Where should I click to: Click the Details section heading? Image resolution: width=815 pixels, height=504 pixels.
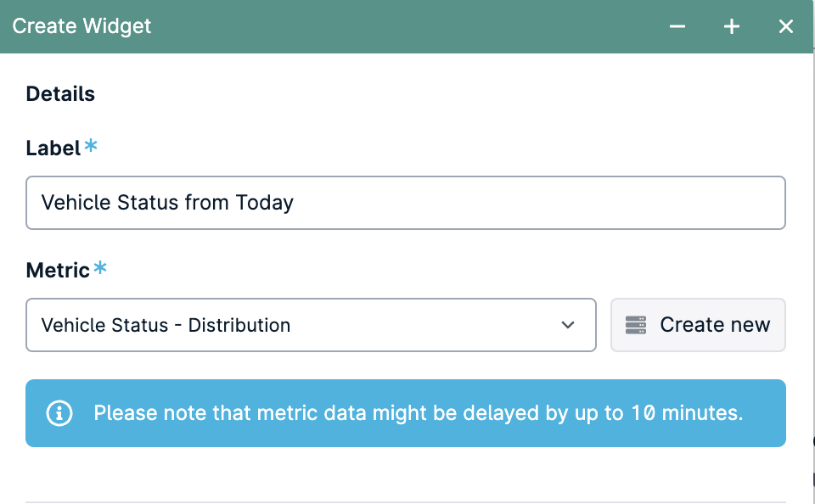[x=60, y=94]
